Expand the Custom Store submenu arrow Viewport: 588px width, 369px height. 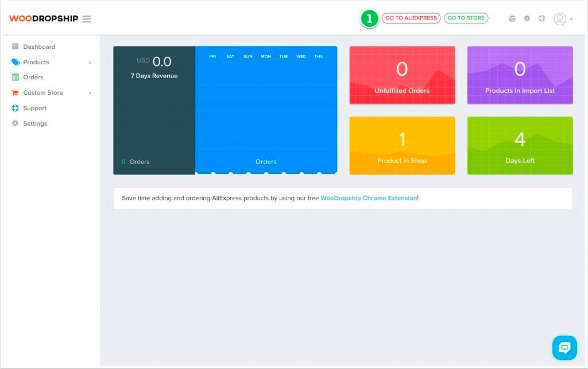90,92
